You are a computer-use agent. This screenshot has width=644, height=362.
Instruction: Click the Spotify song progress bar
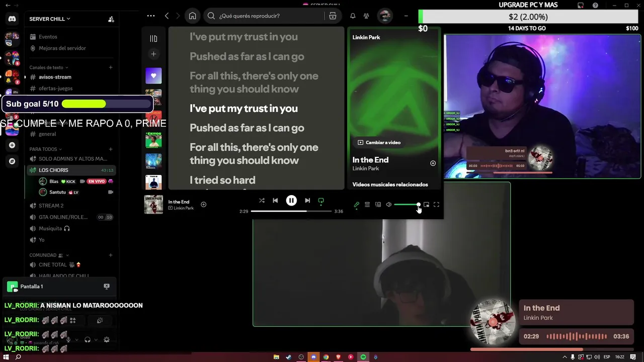[291, 211]
